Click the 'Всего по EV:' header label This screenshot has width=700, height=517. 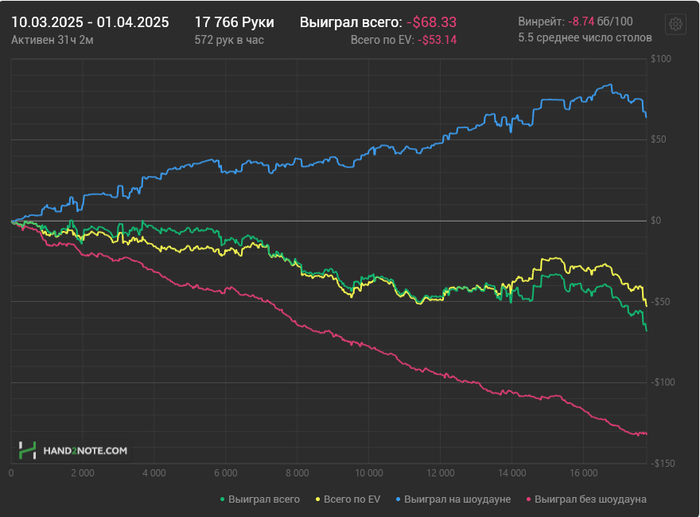pos(383,40)
